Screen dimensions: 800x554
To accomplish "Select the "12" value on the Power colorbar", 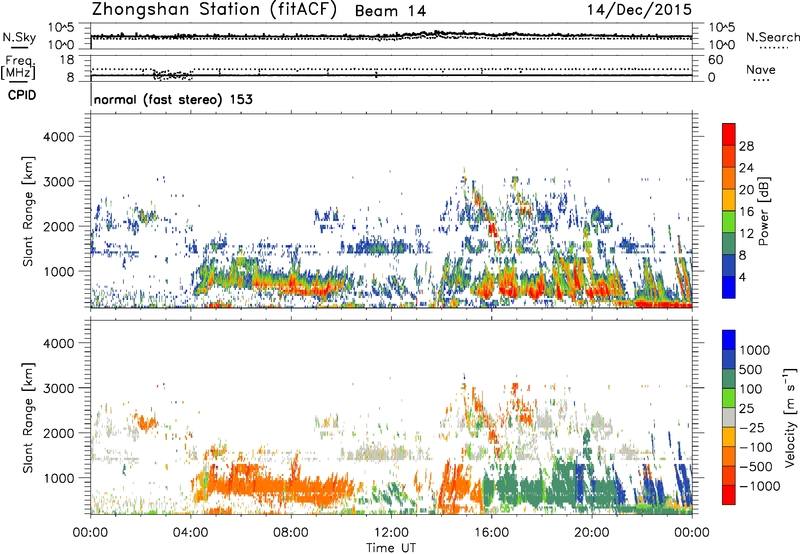I will point(746,234).
